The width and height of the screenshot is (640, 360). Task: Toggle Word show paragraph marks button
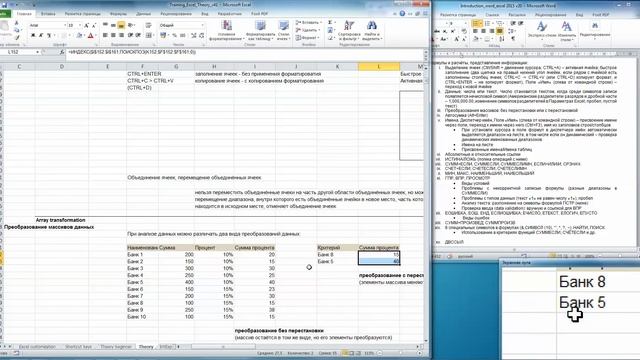coord(513,39)
